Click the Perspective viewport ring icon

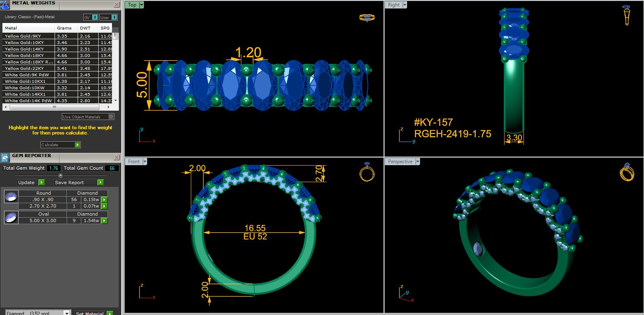(x=627, y=172)
